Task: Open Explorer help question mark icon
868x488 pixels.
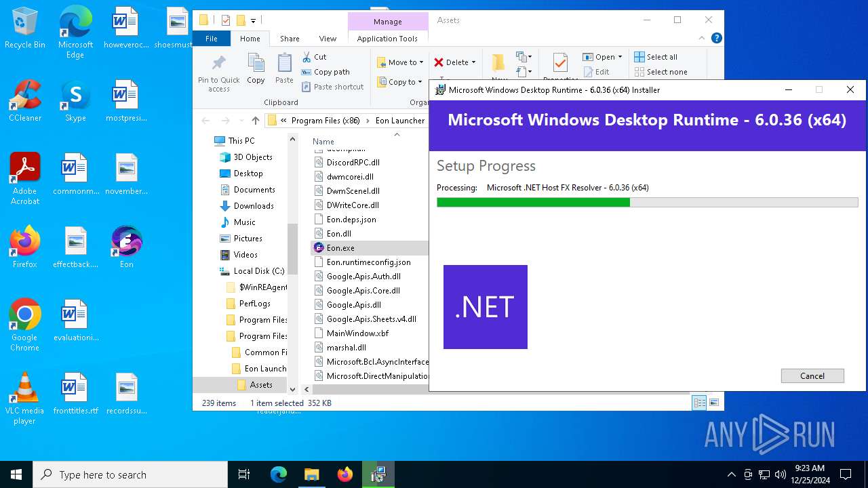Action: pos(717,39)
